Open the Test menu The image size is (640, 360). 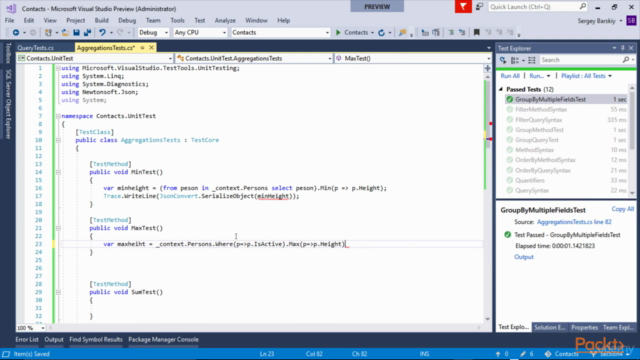tap(200, 20)
